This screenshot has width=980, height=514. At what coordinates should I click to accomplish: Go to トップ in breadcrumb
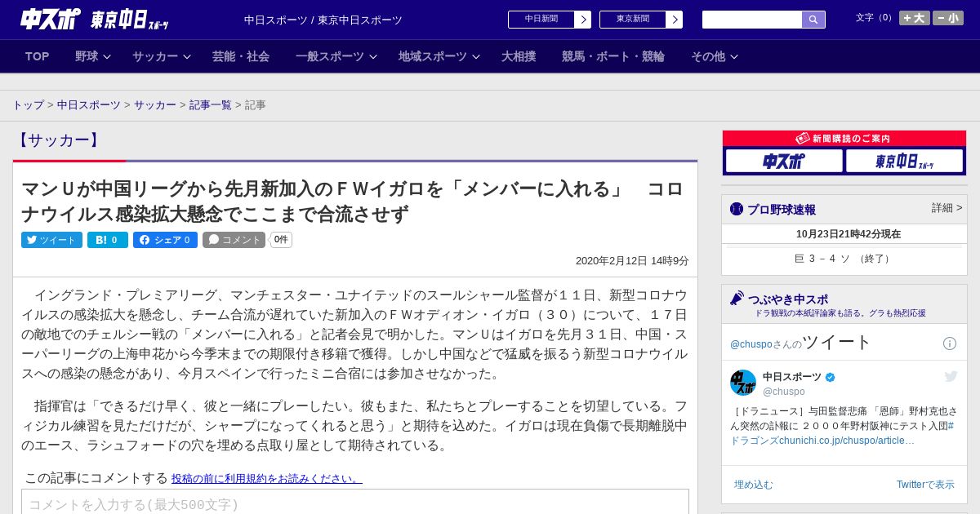(28, 105)
